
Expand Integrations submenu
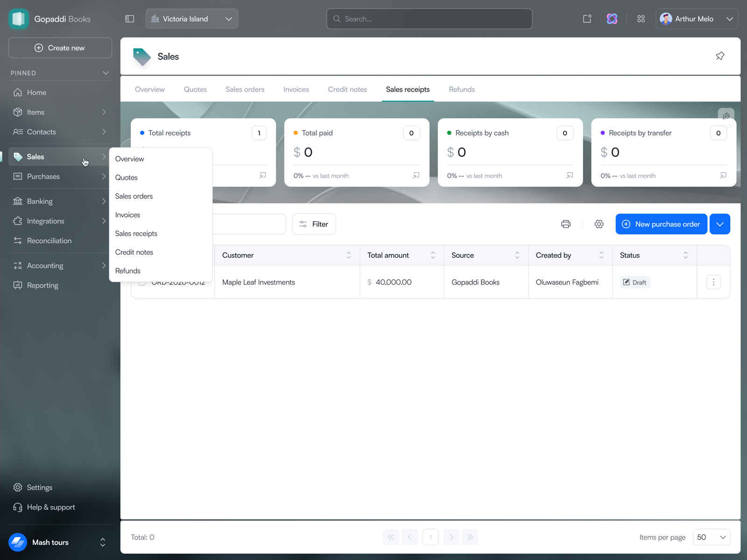pyautogui.click(x=104, y=221)
